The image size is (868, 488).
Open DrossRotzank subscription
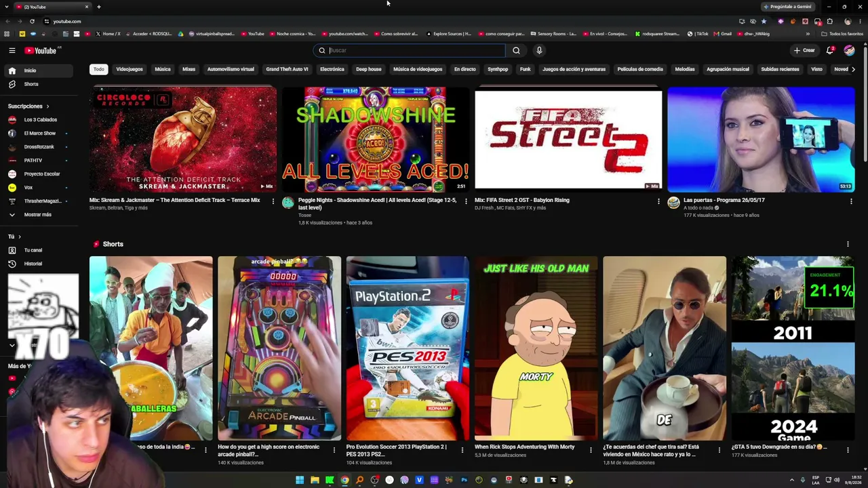click(x=37, y=147)
